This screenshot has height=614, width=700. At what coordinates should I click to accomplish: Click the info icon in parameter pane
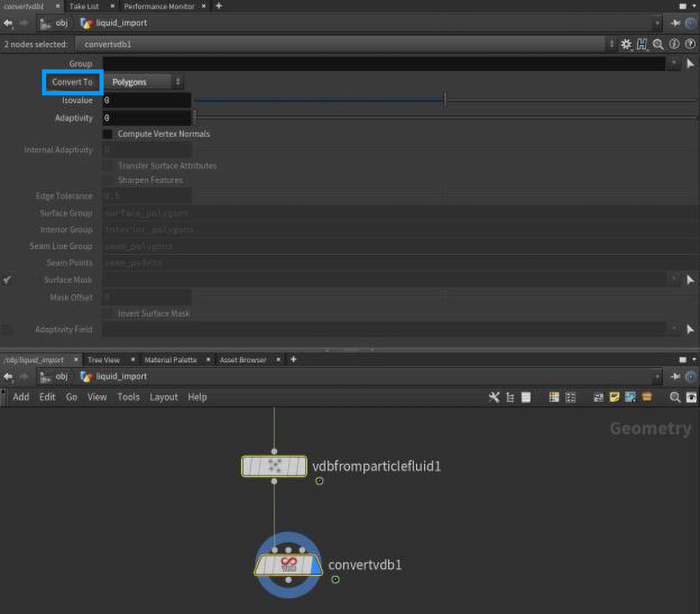point(674,44)
